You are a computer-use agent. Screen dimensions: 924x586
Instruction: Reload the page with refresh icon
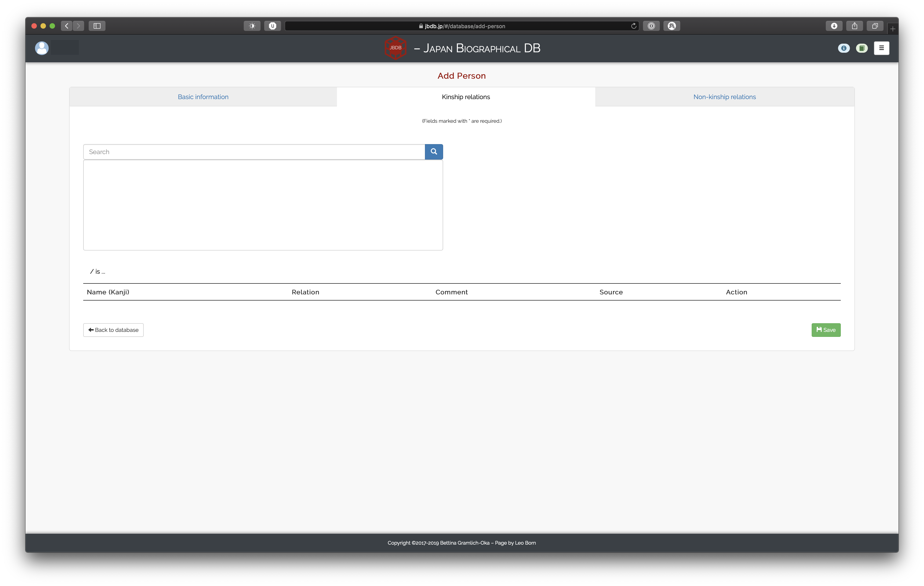point(633,26)
